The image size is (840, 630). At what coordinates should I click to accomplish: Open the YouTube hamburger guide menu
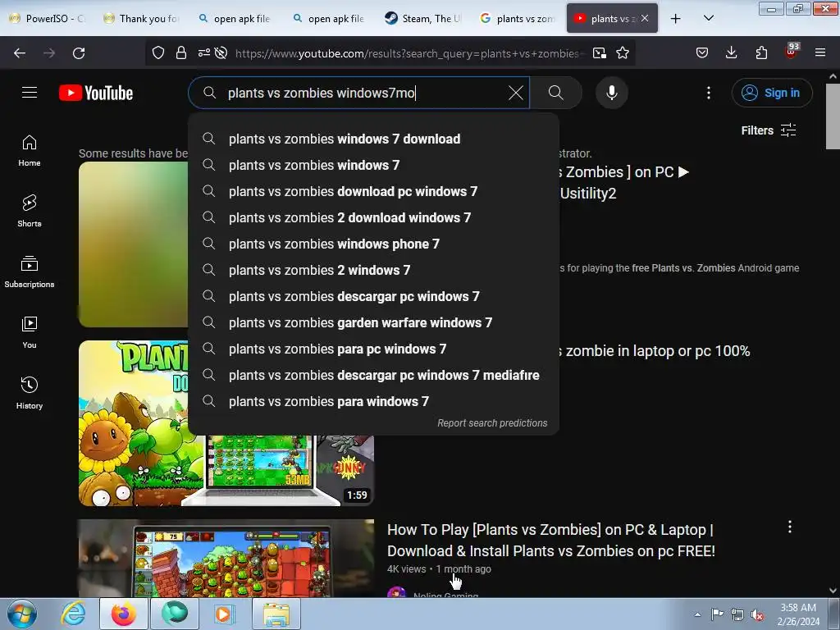(x=30, y=93)
